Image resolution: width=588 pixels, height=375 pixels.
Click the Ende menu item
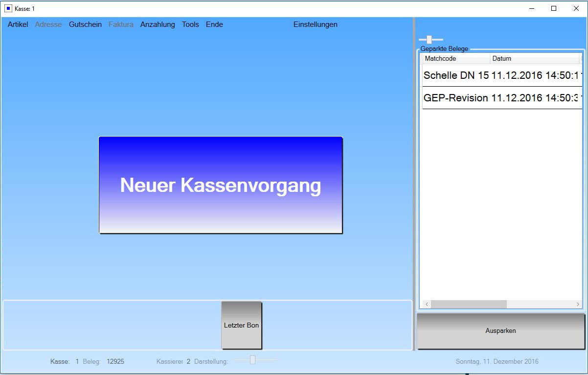click(x=214, y=24)
